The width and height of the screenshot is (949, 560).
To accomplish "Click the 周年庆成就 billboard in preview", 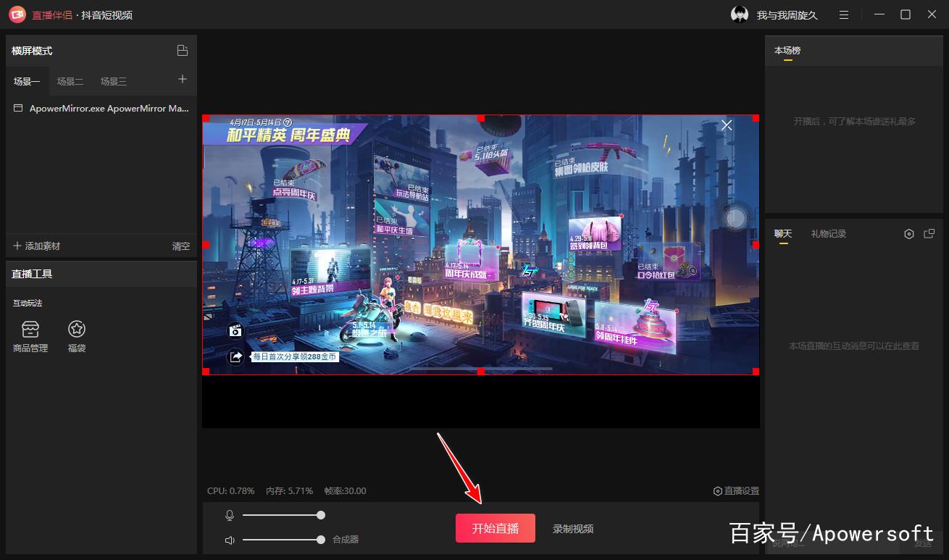I will click(x=472, y=261).
